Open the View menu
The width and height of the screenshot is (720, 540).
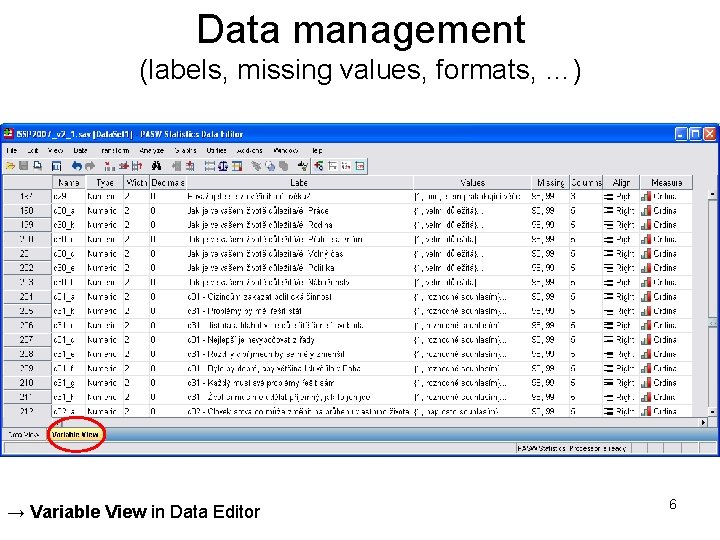tap(56, 151)
